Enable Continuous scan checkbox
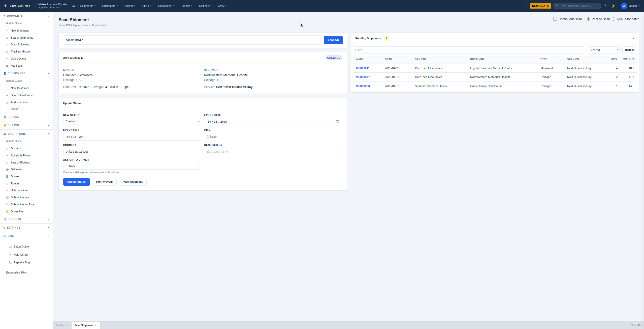This screenshot has height=329, width=644. pyautogui.click(x=555, y=19)
